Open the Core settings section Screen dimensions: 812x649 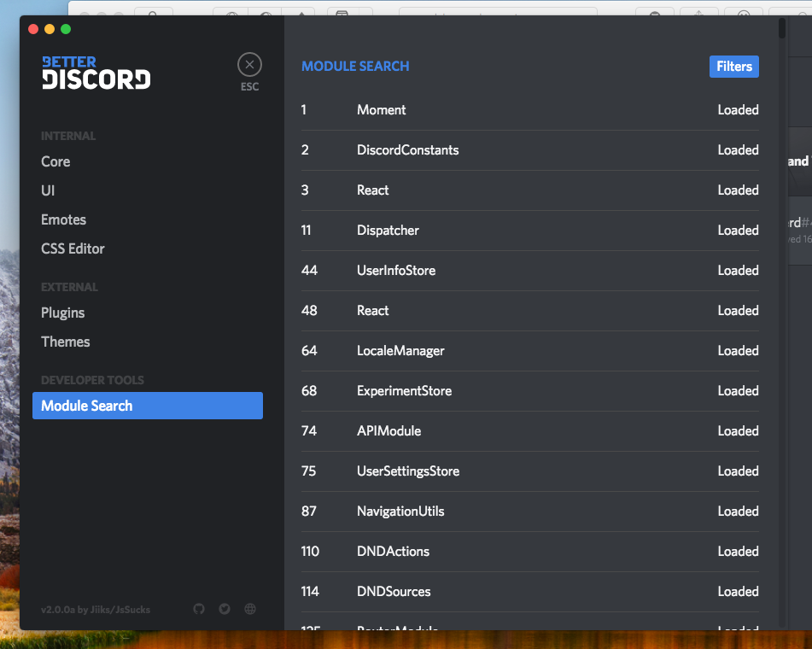55,161
